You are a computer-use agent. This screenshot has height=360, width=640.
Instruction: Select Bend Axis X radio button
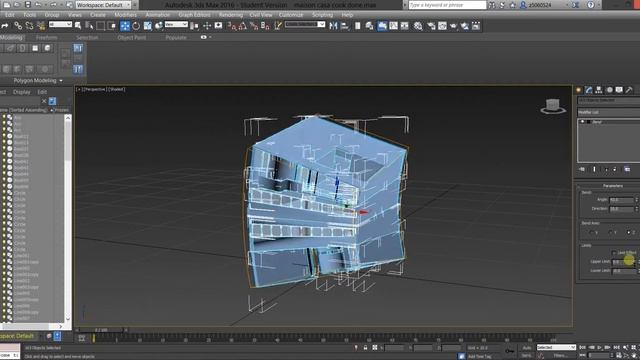591,232
